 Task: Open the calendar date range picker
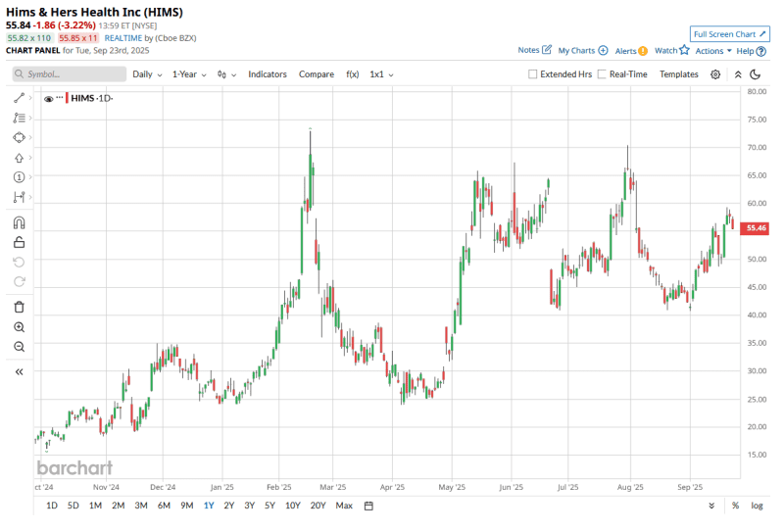(368, 506)
